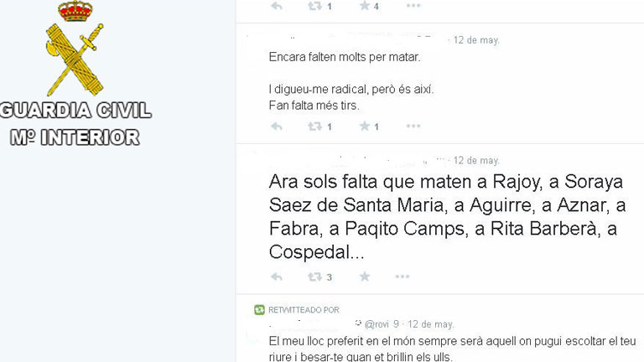The width and height of the screenshot is (644, 362).
Task: Open the @rovi 9 user handle
Action: click(382, 324)
